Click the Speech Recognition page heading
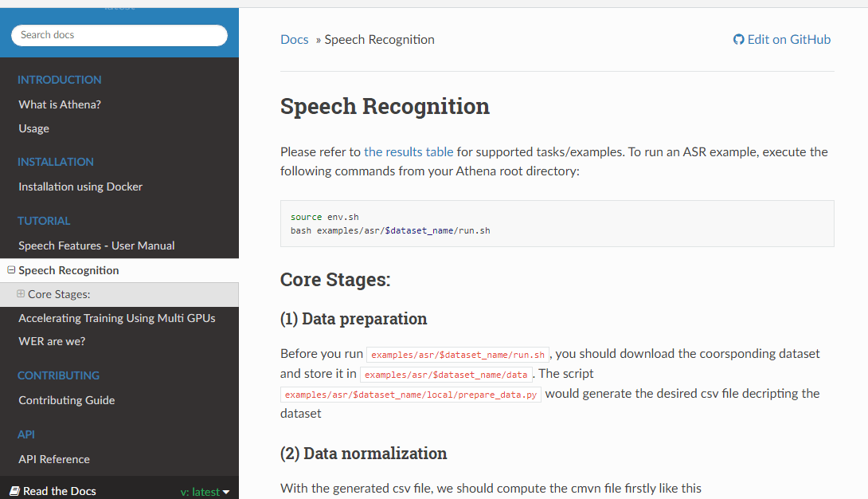Viewport: 868px width, 499px height. point(385,106)
